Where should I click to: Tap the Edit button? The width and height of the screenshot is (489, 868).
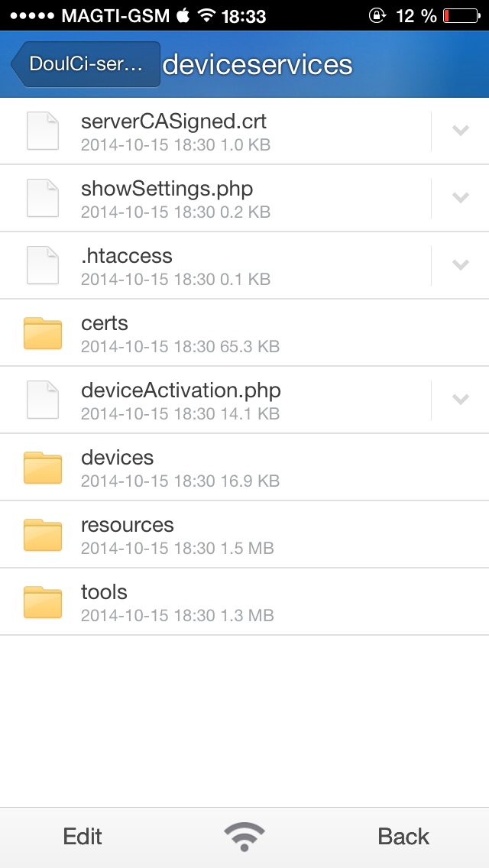(83, 837)
